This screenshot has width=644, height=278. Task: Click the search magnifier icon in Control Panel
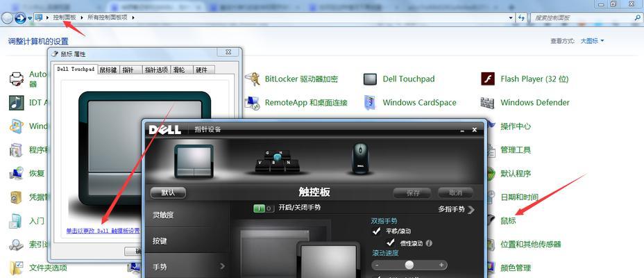coord(636,17)
